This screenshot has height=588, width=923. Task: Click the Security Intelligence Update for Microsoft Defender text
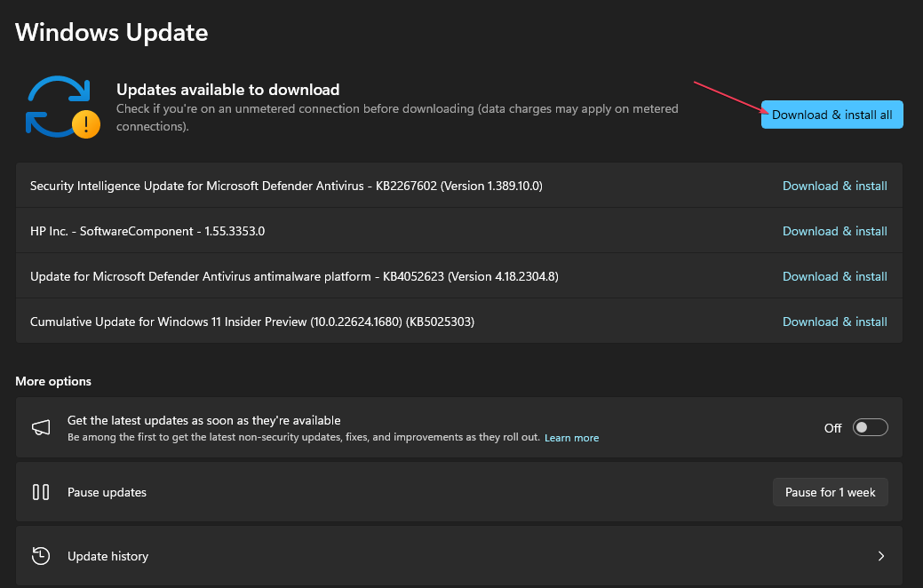tap(286, 186)
